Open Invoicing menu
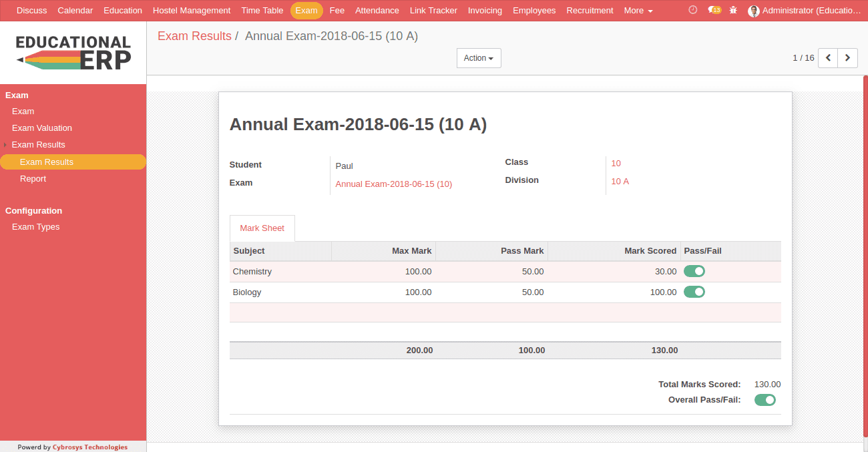 485,11
